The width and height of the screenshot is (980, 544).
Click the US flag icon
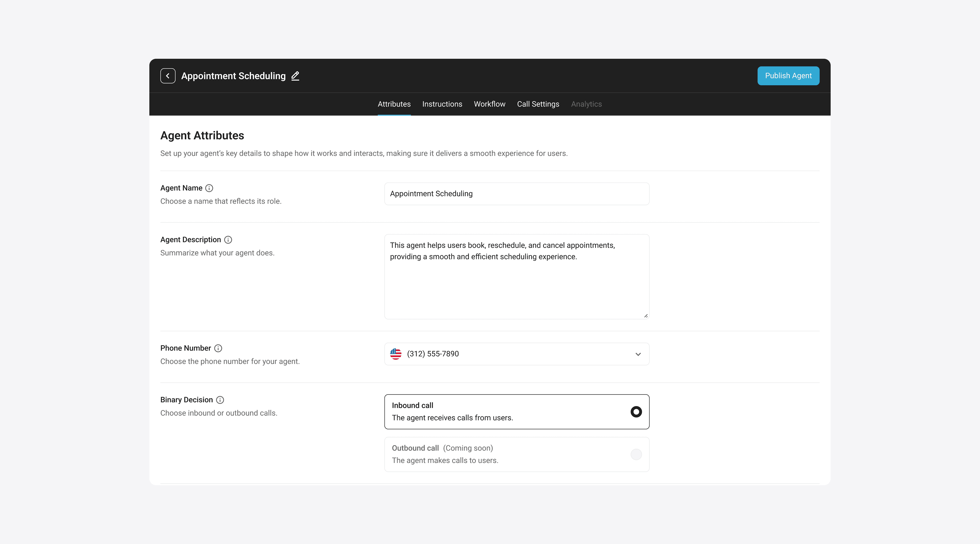pos(396,354)
